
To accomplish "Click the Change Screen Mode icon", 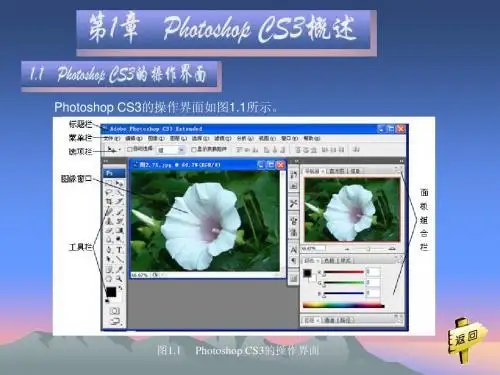I will 114,322.
